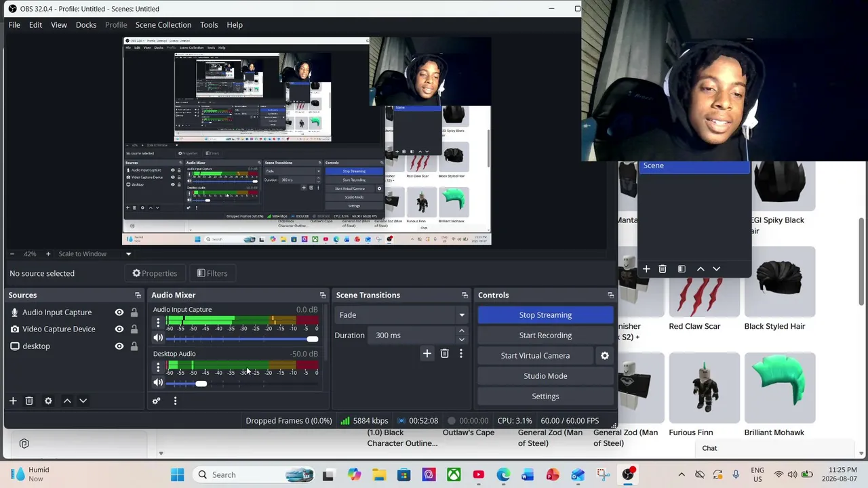Open OBS Settings from Controls
The height and width of the screenshot is (488, 868).
(545, 396)
